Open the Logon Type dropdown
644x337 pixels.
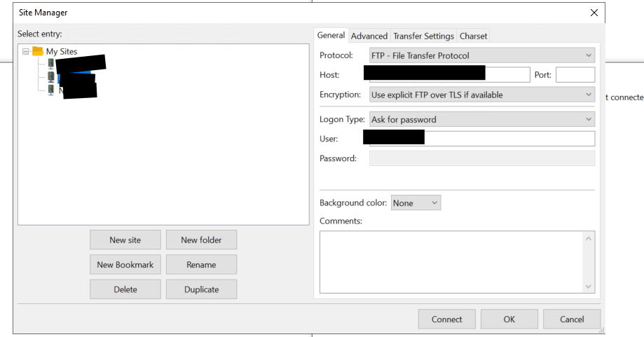pos(481,120)
